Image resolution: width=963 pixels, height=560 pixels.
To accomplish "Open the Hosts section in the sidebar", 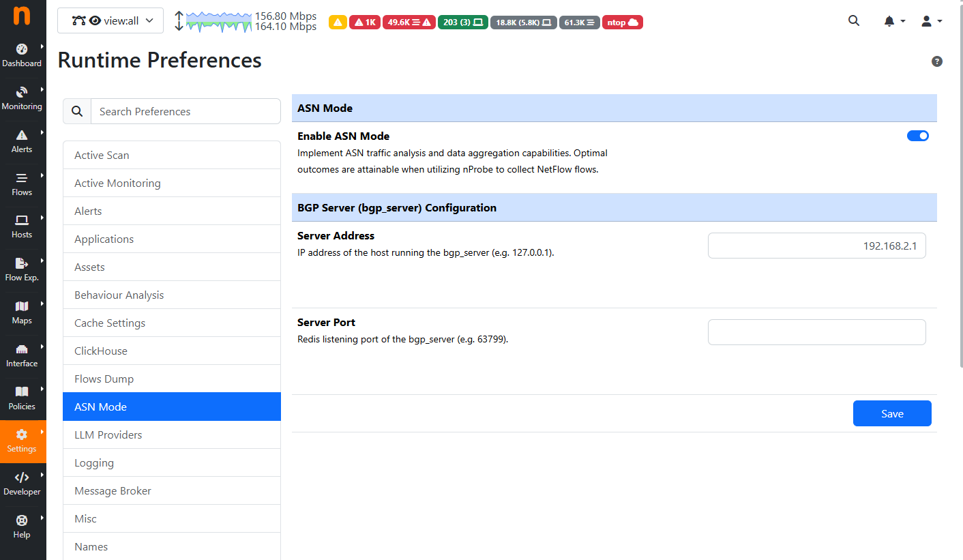I will [x=23, y=226].
